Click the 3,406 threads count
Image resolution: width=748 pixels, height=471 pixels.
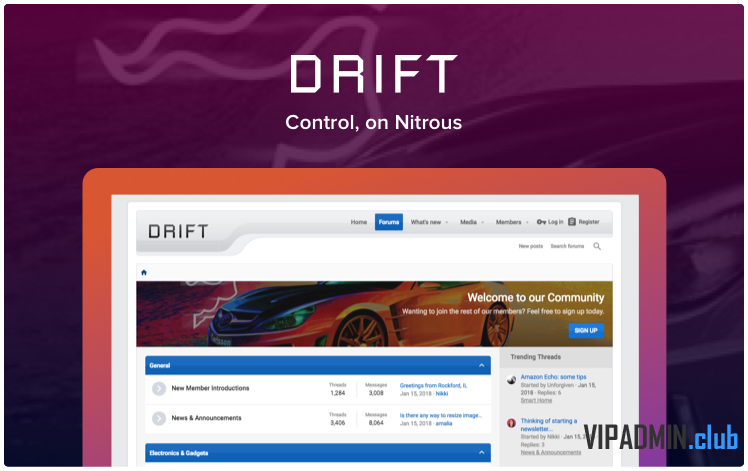pos(337,423)
